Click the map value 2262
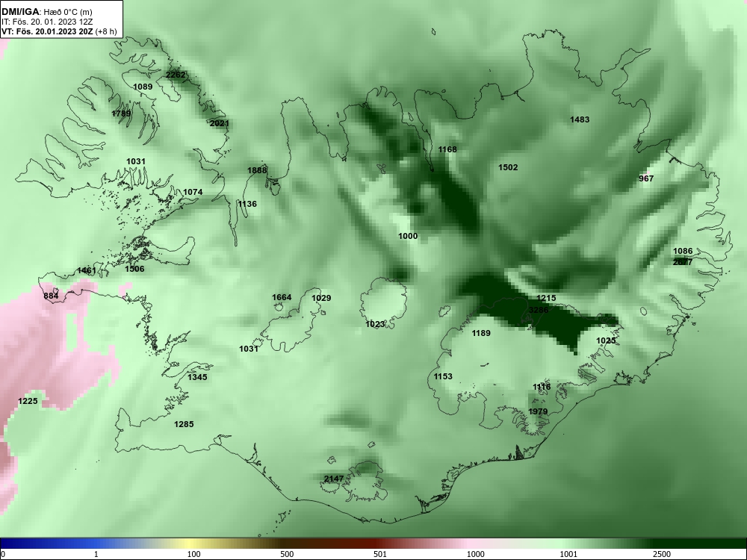 click(x=176, y=75)
